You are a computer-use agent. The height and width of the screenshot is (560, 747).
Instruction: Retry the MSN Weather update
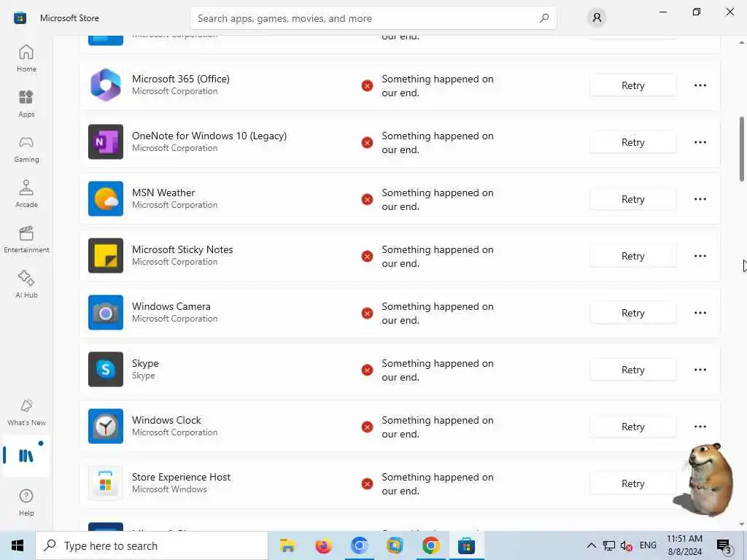[x=632, y=199]
